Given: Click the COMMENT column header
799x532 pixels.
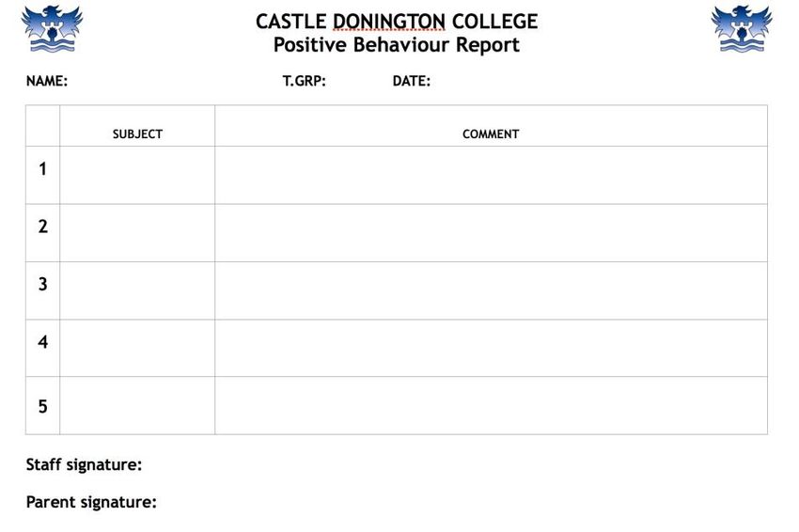Looking at the screenshot, I should point(491,134).
